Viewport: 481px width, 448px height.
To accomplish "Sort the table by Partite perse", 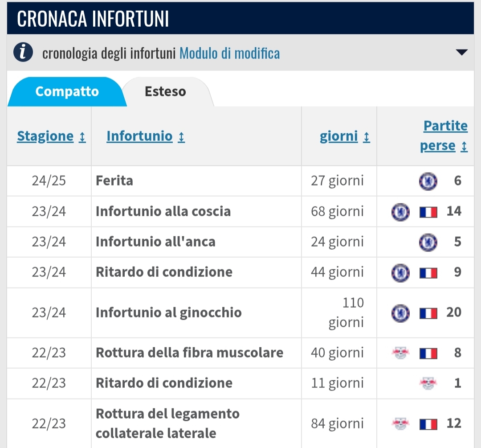I will coord(444,136).
